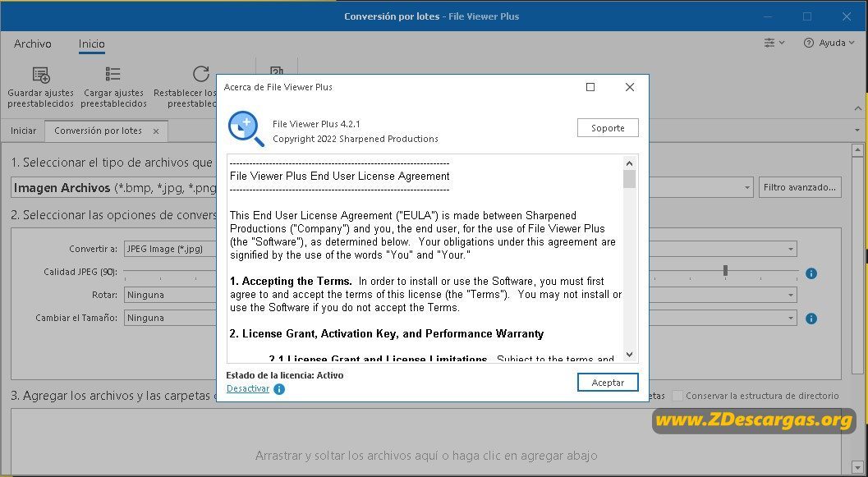This screenshot has height=477, width=868.
Task: Click the Soporte button
Action: (608, 128)
